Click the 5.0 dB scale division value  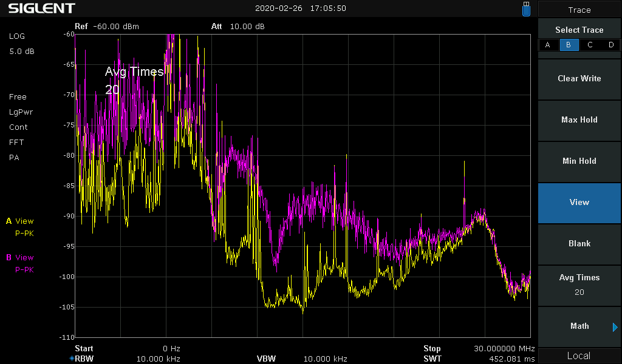coord(22,52)
